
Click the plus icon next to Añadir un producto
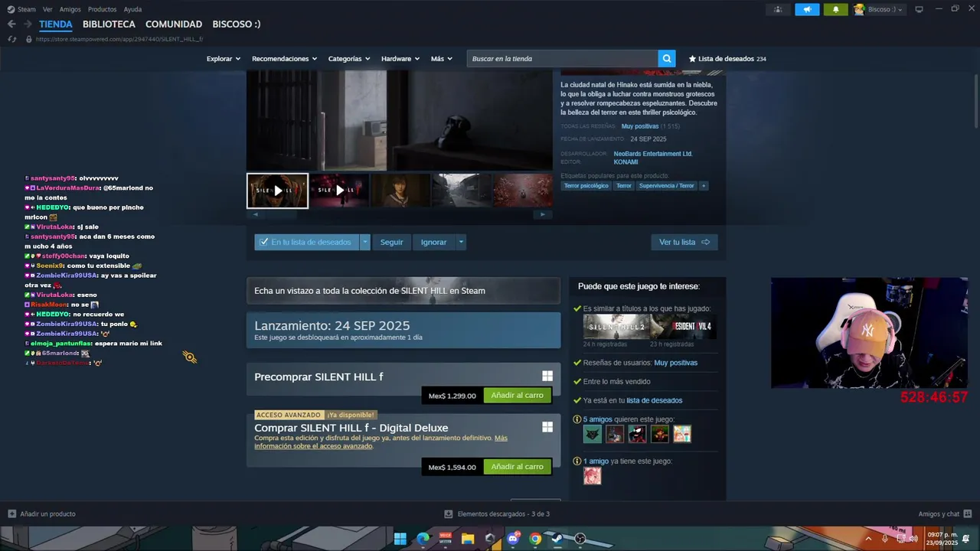point(11,514)
